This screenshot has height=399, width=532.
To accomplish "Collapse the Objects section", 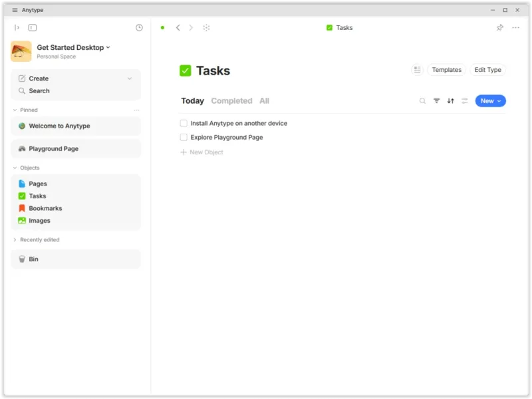I will click(x=15, y=168).
